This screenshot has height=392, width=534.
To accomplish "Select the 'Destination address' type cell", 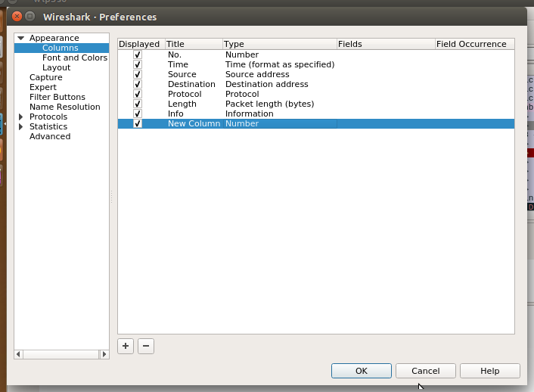I will click(267, 84).
